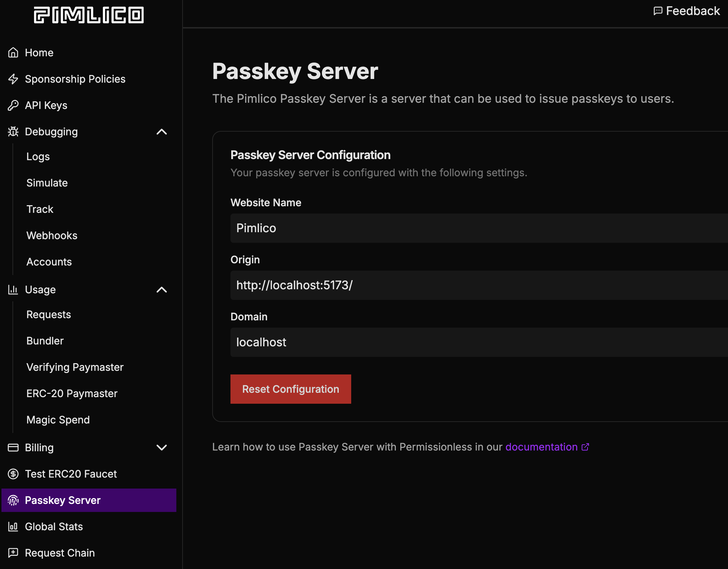This screenshot has height=569, width=728.
Task: Click the bug icon beside Debugging
Action: 13,132
